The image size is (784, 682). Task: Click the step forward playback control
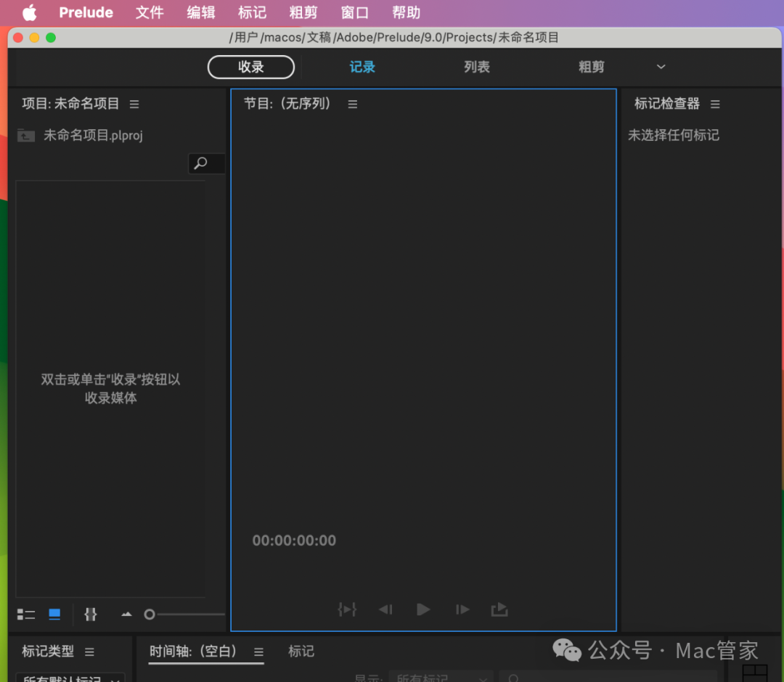pos(462,609)
